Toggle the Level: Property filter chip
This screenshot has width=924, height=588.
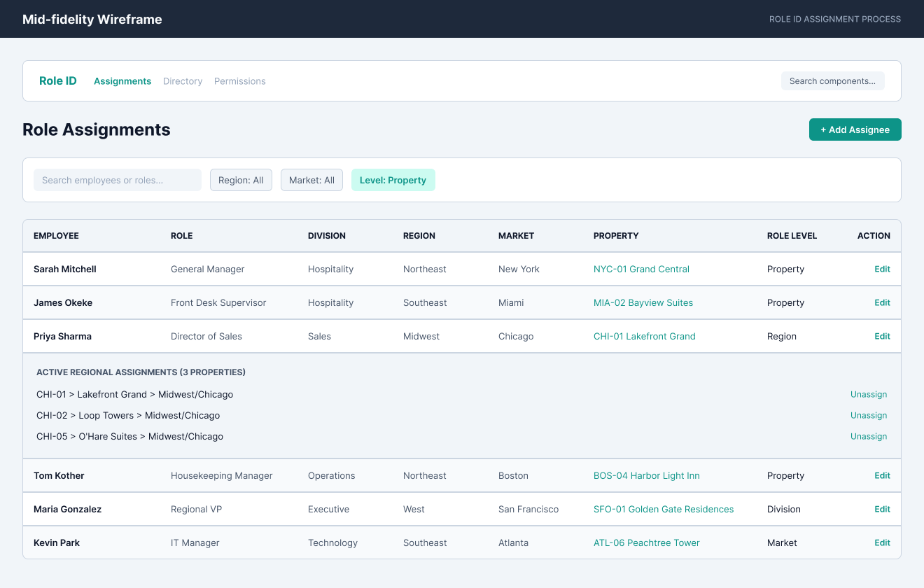click(x=393, y=180)
